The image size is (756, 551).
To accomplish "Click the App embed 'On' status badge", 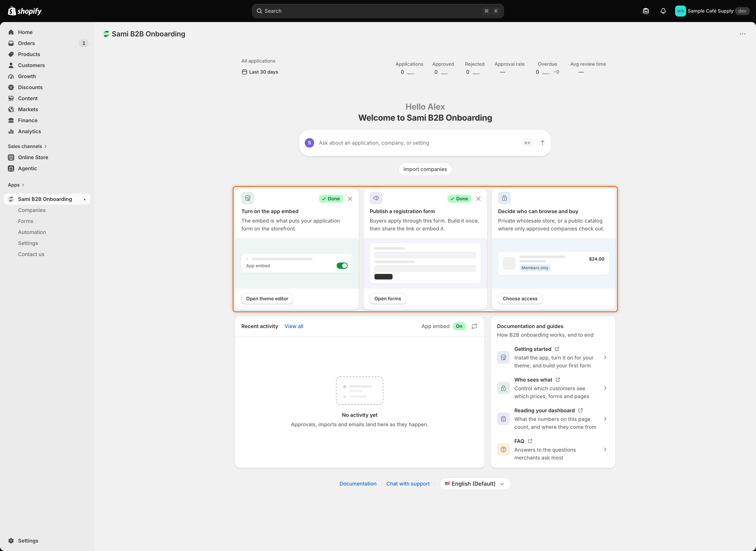I will tap(459, 326).
